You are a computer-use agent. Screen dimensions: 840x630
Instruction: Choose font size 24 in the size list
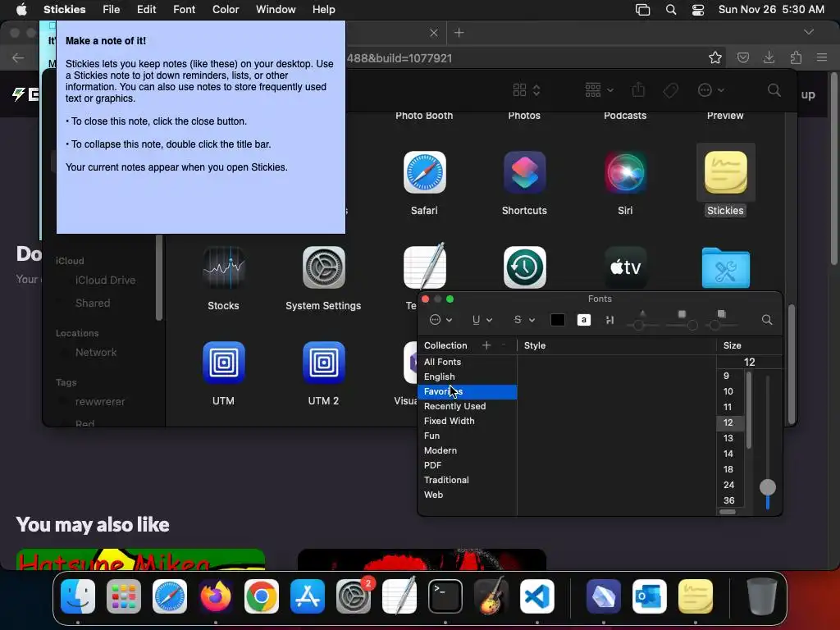pos(729,485)
